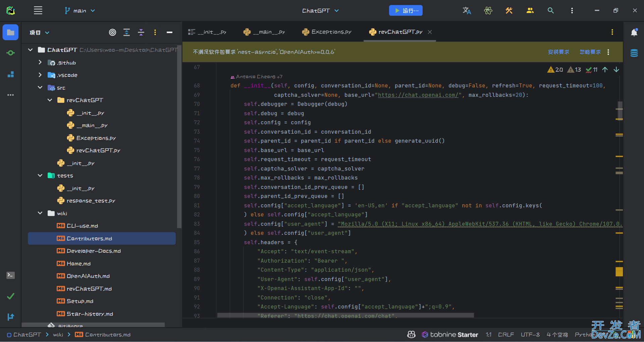Click tabnine Starter status widget

pos(450,334)
